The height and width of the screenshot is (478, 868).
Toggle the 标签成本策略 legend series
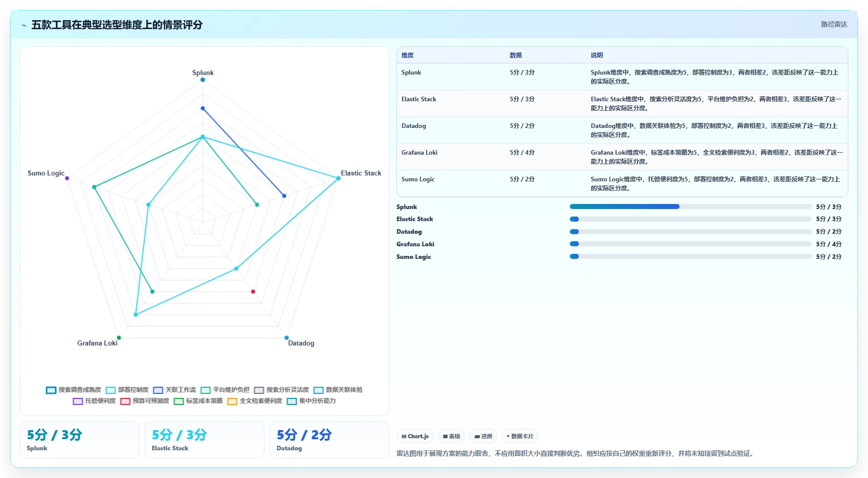tap(198, 401)
